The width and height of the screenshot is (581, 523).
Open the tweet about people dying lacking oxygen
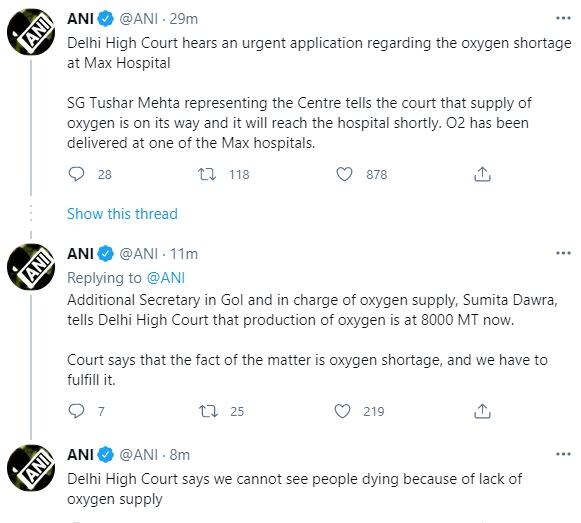(x=295, y=489)
